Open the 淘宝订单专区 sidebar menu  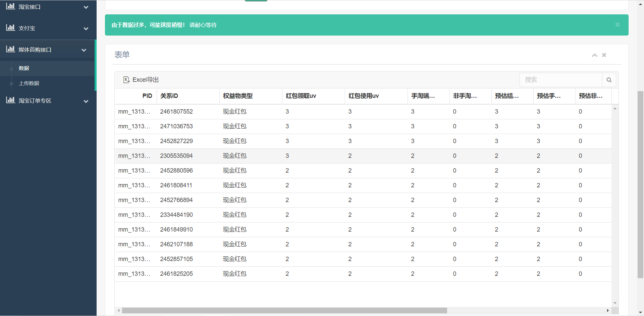click(x=48, y=101)
